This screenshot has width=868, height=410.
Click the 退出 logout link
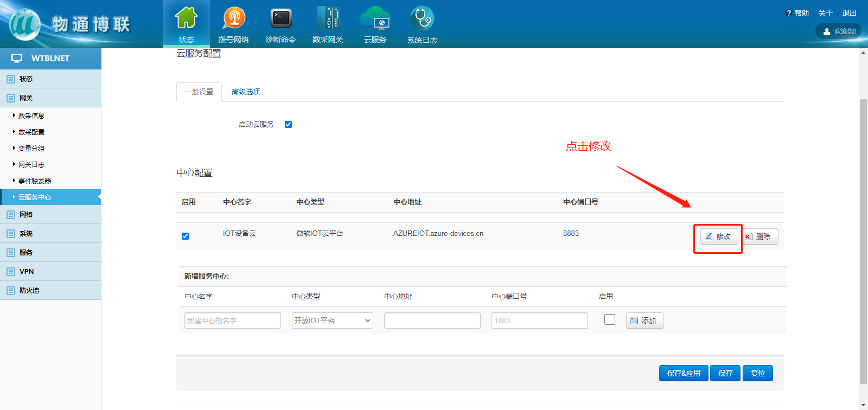tap(850, 13)
